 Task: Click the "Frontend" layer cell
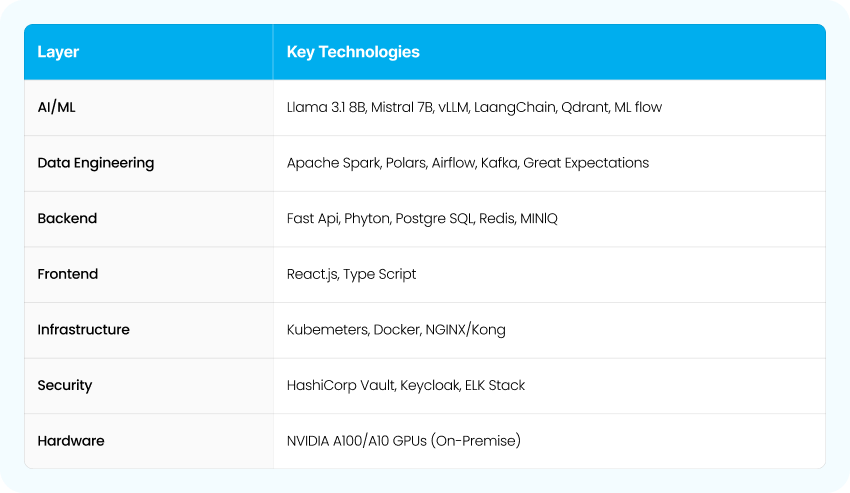[68, 274]
